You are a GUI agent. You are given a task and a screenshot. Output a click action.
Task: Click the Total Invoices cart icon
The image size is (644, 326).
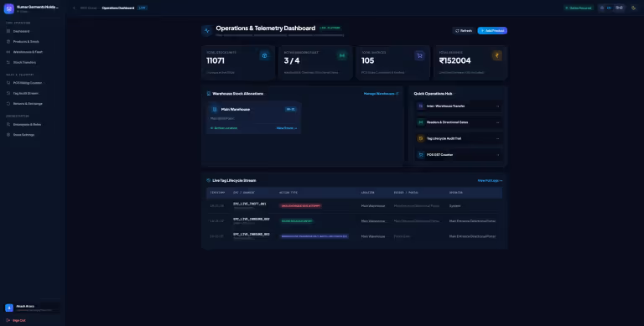(419, 55)
